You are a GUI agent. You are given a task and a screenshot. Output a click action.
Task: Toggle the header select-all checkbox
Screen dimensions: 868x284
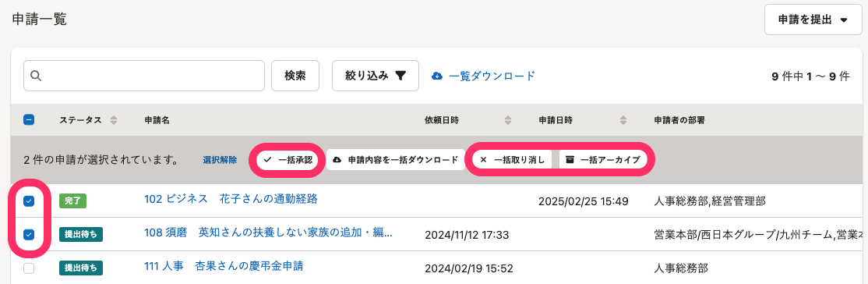[x=29, y=119]
